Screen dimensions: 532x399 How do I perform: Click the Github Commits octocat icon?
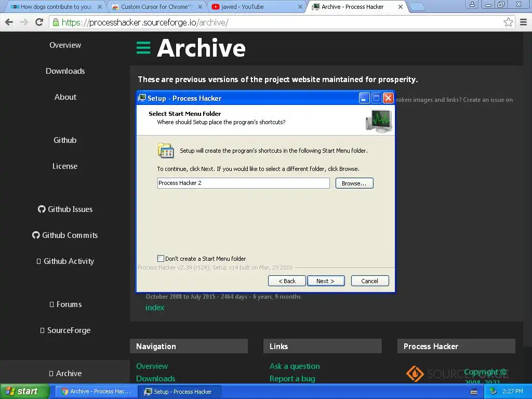click(36, 235)
